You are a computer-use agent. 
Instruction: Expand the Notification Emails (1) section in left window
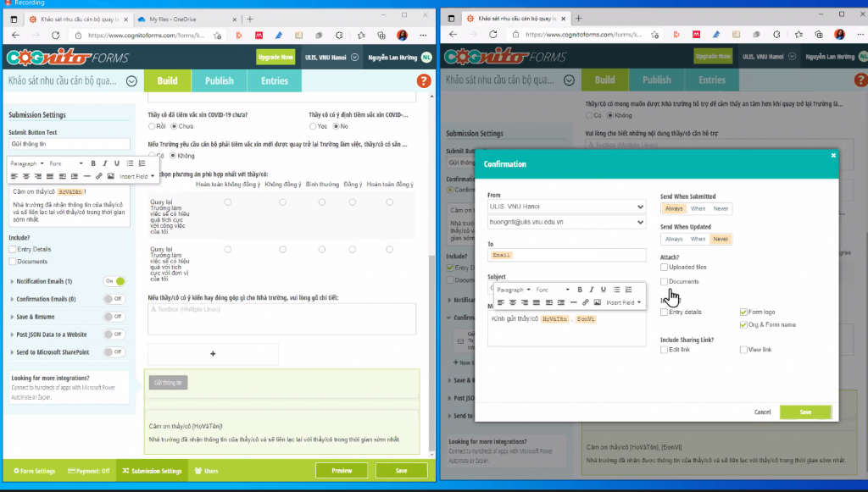pos(44,281)
